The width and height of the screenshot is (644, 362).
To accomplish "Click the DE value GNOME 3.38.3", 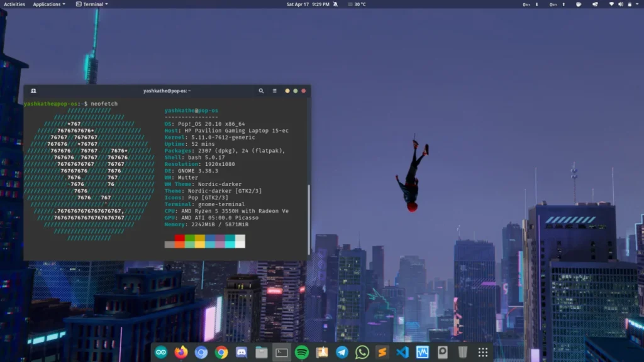I will 198,171.
